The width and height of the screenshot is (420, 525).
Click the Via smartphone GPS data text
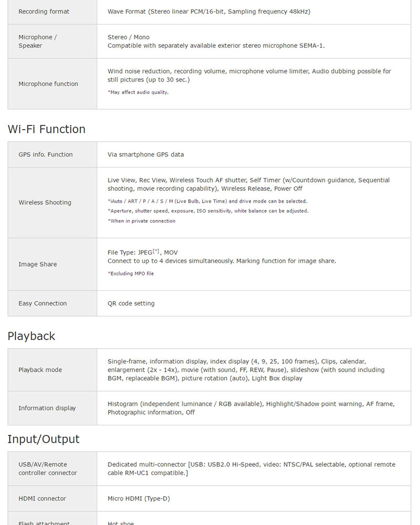[x=145, y=155]
